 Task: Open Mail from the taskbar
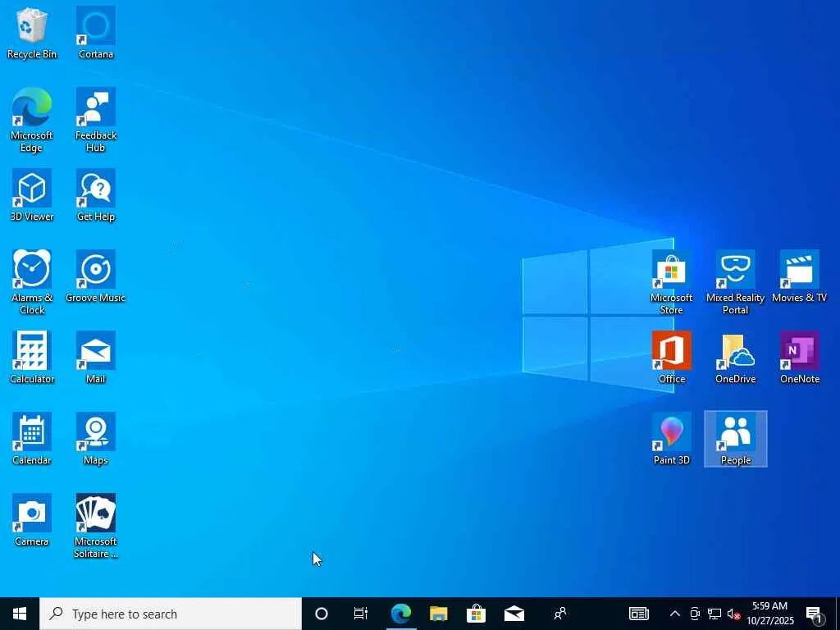(514, 614)
